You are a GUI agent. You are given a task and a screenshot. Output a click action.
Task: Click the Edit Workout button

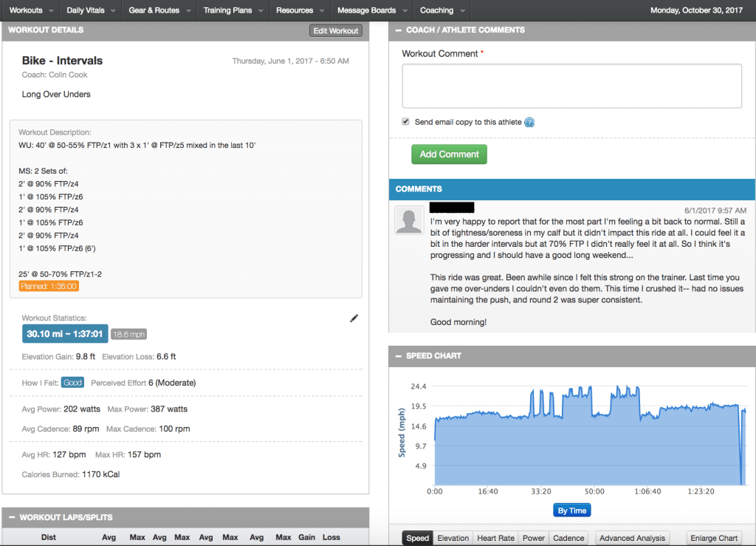336,31
